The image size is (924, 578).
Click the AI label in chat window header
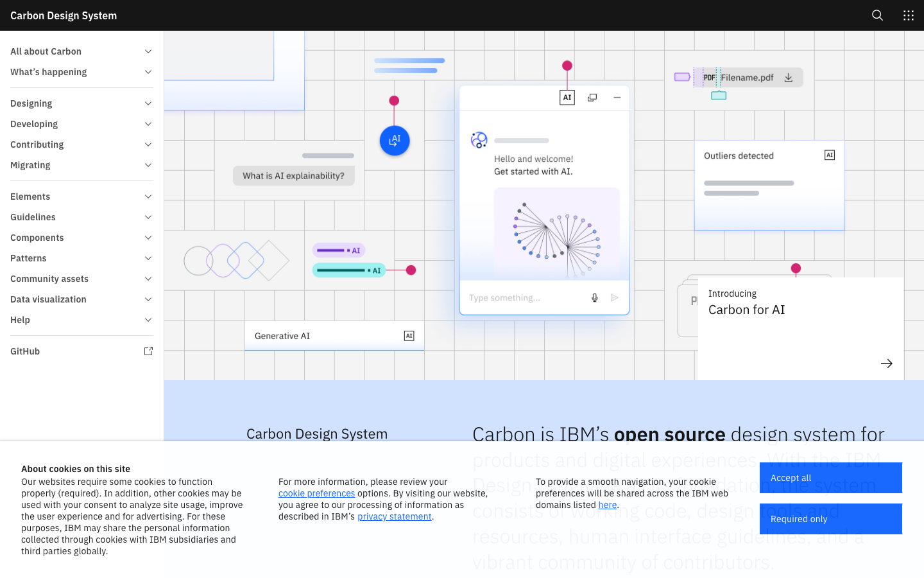click(x=567, y=98)
